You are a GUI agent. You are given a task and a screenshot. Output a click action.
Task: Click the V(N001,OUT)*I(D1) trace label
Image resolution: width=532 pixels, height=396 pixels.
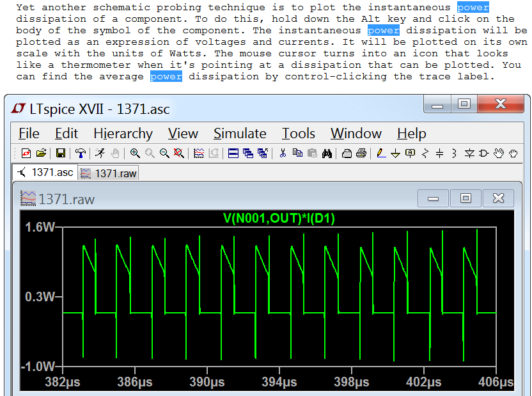point(279,218)
